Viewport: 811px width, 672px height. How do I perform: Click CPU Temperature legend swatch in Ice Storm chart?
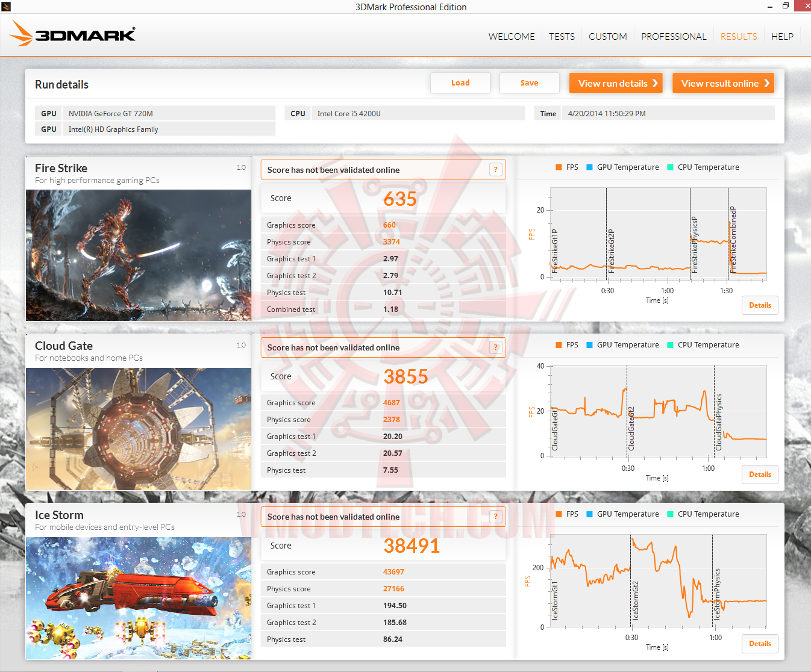click(670, 514)
